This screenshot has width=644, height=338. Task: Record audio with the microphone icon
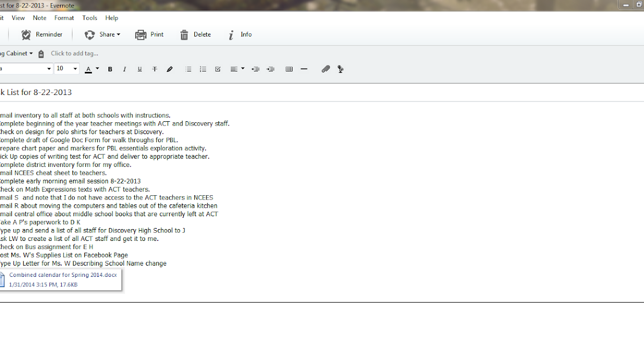(340, 69)
